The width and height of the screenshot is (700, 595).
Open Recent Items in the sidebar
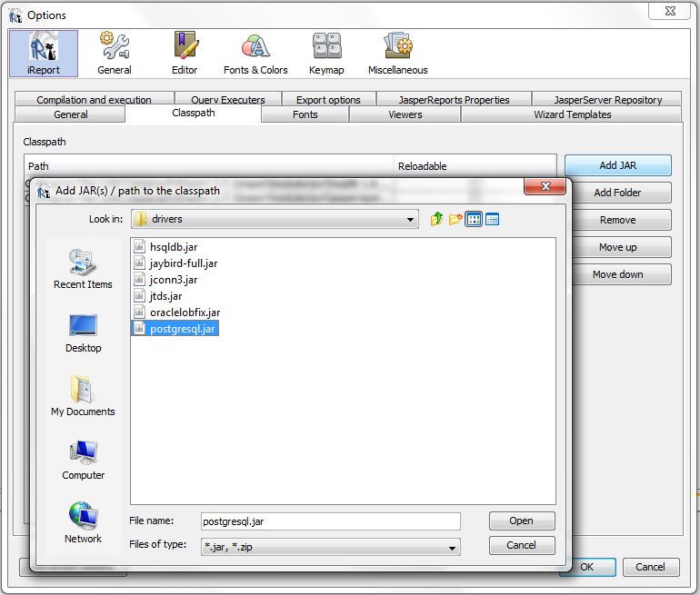click(83, 269)
